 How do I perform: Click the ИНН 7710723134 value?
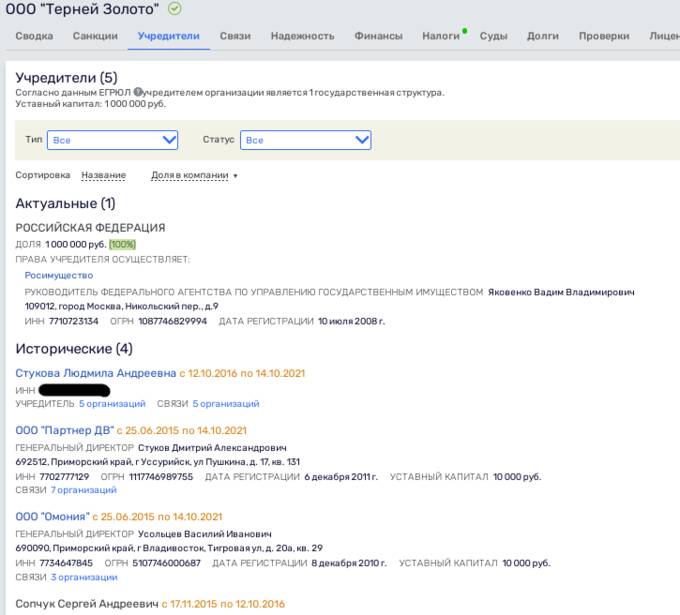coord(74,321)
